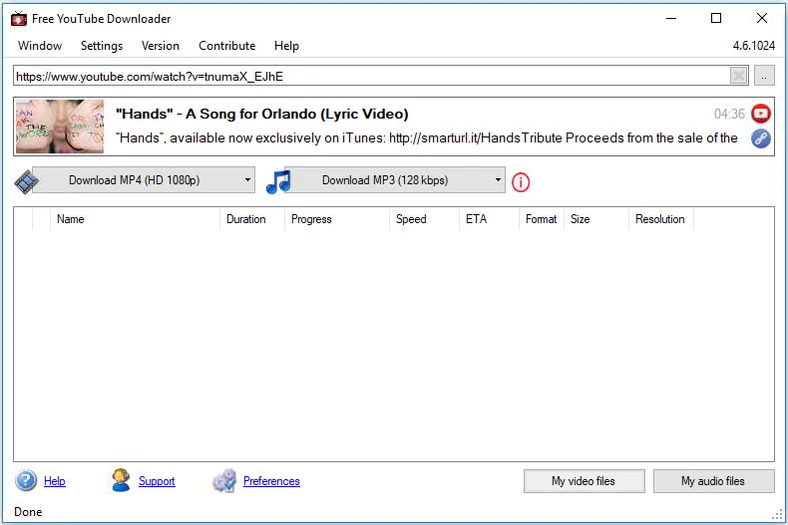
Task: Click the small browse button beside URL
Action: pyautogui.click(x=764, y=76)
